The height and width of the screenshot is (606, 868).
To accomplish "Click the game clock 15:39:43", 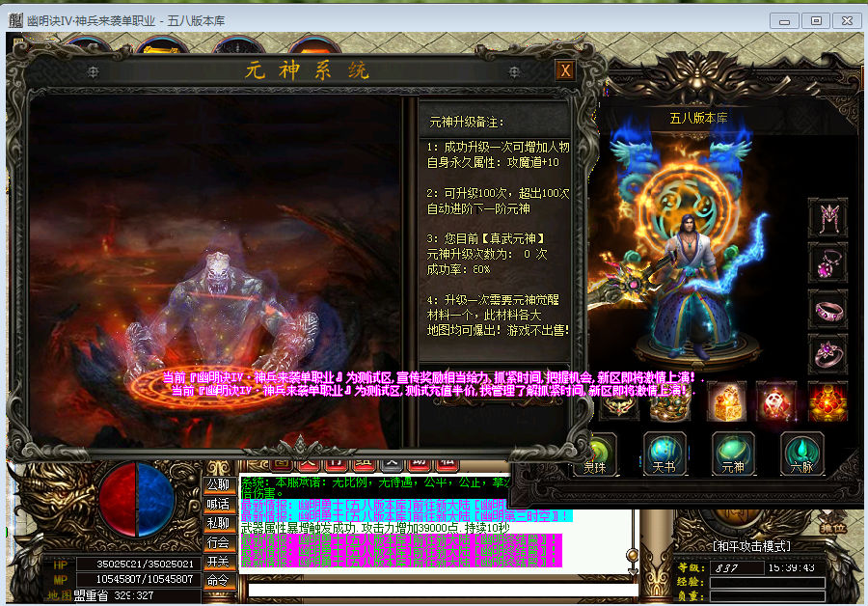I will click(791, 567).
